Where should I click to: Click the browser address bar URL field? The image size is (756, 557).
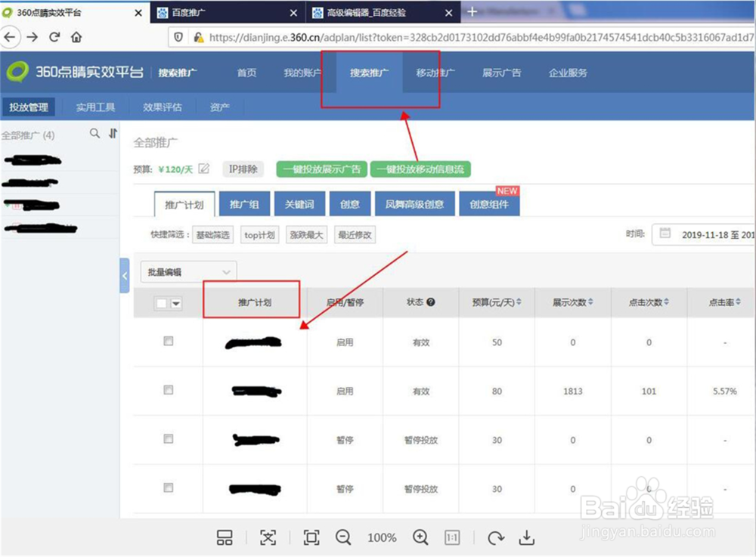[454, 36]
